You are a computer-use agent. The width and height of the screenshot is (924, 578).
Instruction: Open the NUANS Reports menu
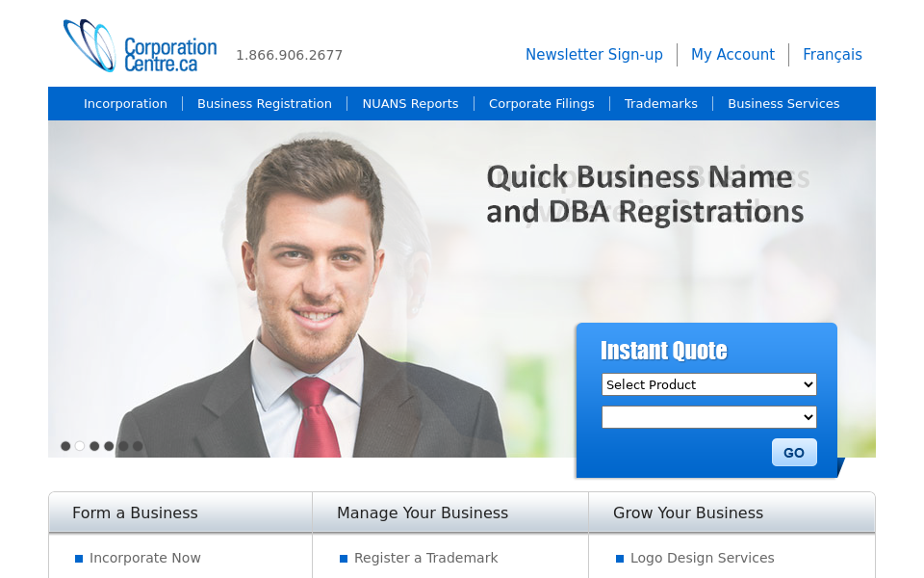pyautogui.click(x=410, y=104)
